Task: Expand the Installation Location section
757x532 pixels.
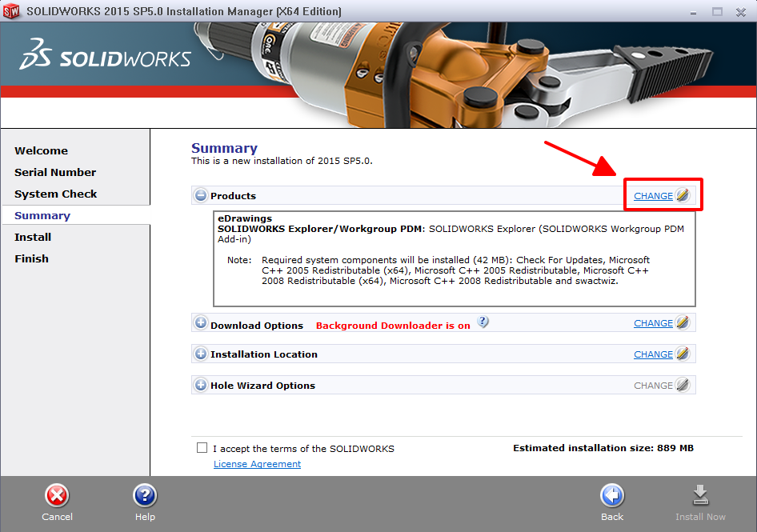Action: pos(200,354)
